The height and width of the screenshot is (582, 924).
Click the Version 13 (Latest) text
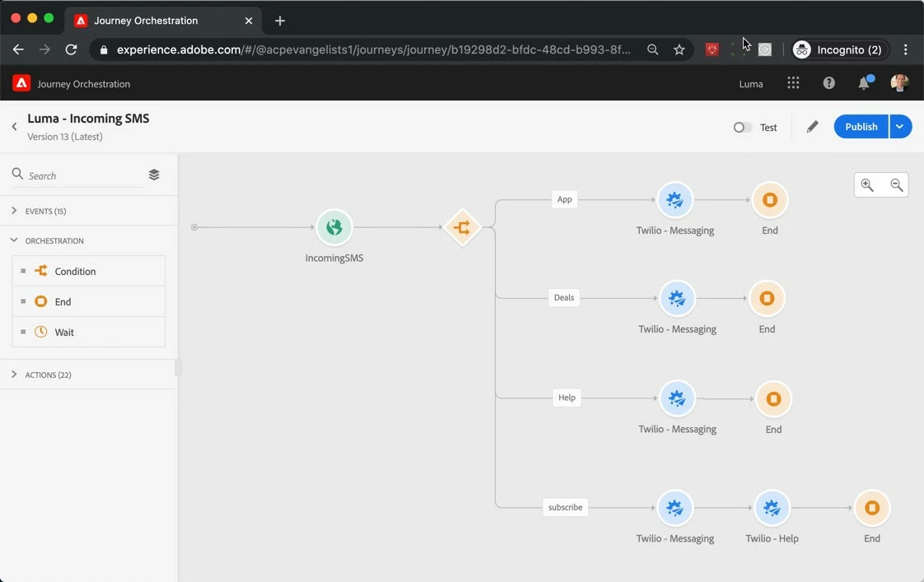point(65,137)
